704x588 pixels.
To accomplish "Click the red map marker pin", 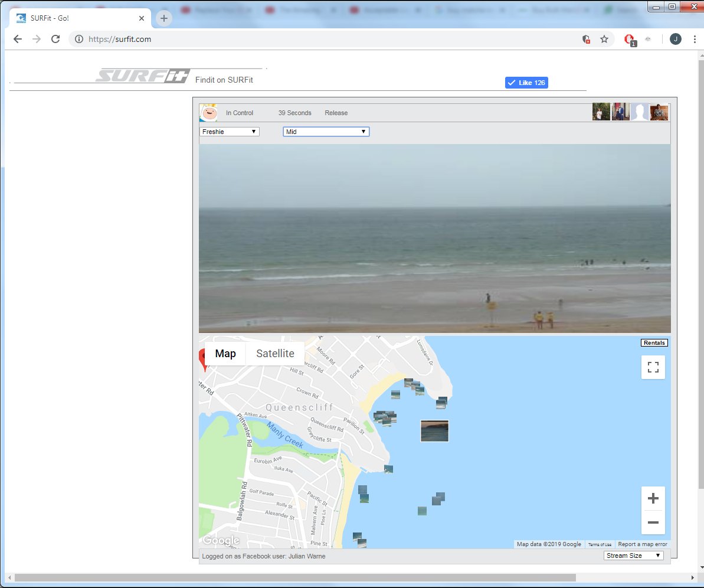I will click(202, 360).
